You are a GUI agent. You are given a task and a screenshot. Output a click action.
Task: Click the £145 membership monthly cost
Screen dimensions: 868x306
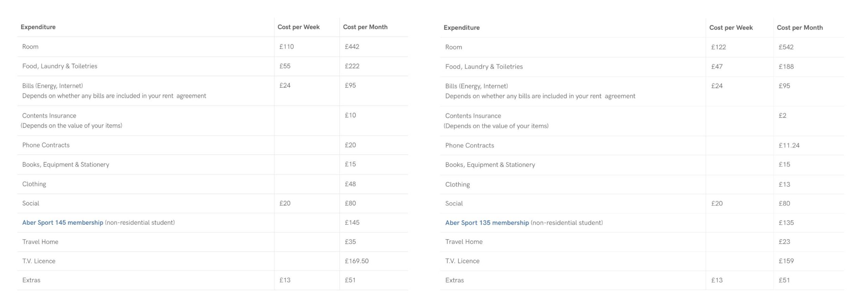[352, 223]
